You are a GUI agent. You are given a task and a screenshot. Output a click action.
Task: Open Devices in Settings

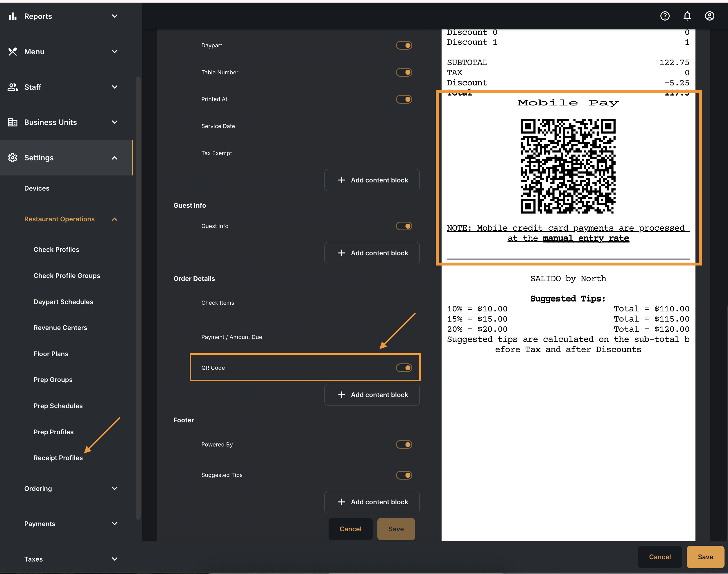[37, 188]
